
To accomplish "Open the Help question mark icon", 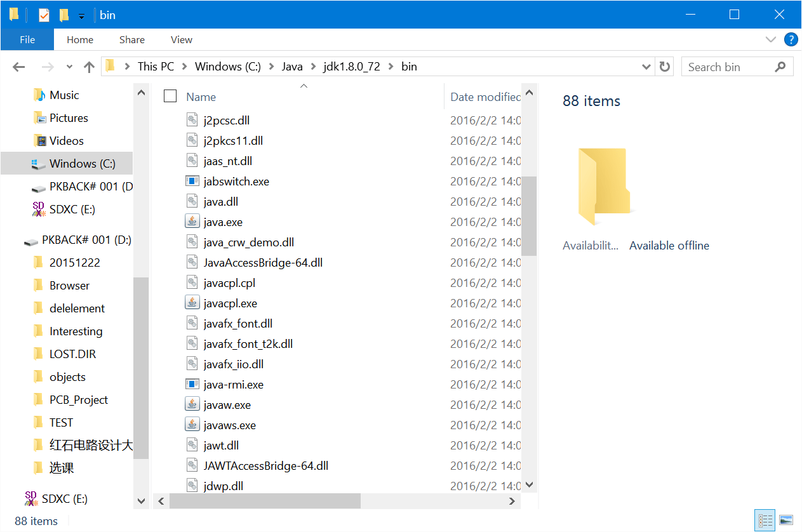I will 791,39.
